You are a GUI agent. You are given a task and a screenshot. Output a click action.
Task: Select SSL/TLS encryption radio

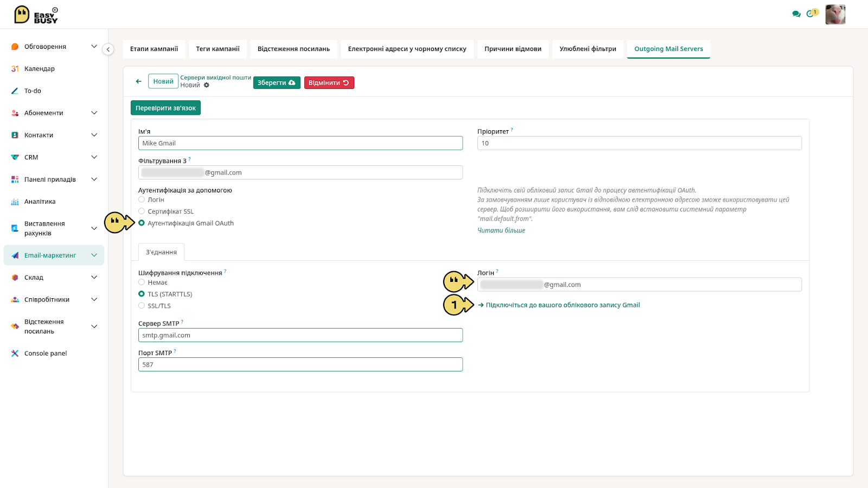142,306
